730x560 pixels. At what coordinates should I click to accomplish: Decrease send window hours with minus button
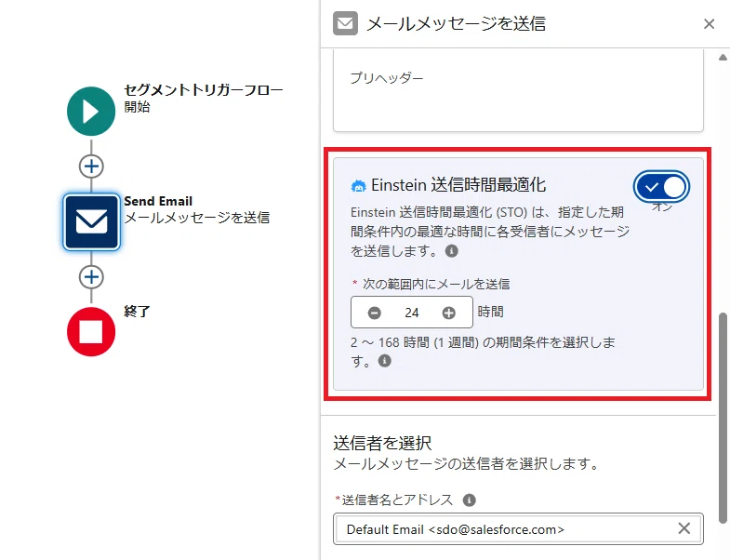[x=375, y=313]
